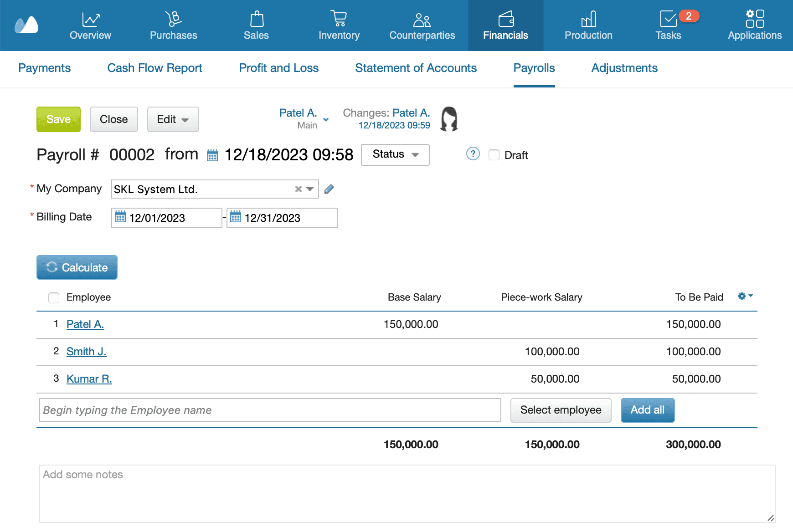The height and width of the screenshot is (532, 793).
Task: Open the column settings gear dropdown
Action: 744,296
